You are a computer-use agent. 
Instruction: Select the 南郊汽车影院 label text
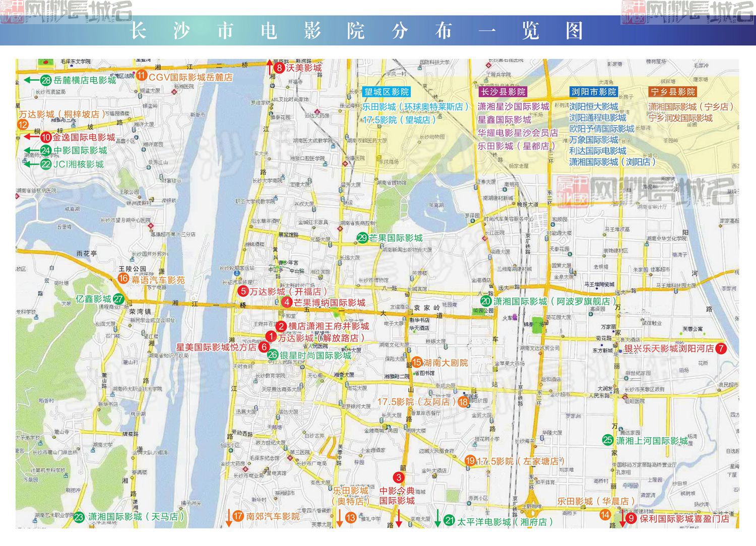coord(273,516)
